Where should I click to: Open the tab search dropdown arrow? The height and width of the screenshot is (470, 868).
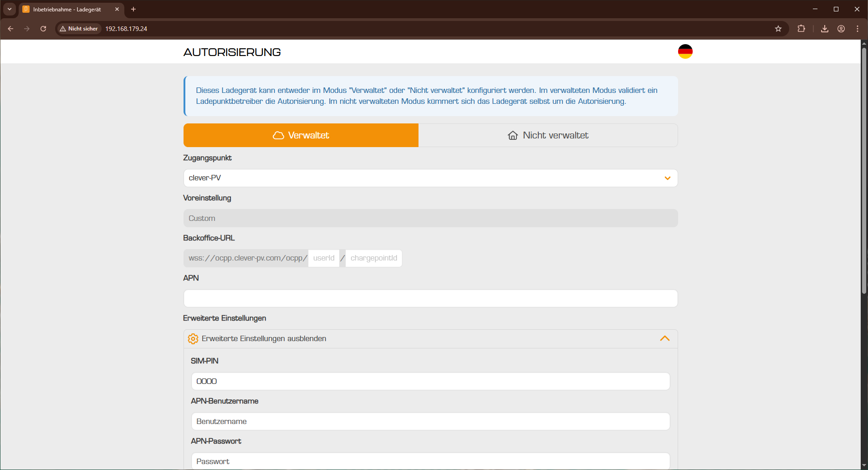tap(10, 9)
